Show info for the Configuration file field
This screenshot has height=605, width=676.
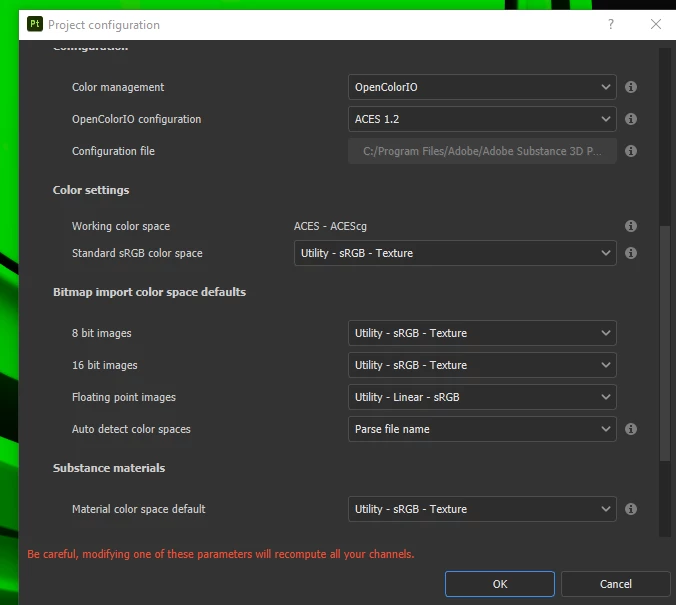(631, 151)
